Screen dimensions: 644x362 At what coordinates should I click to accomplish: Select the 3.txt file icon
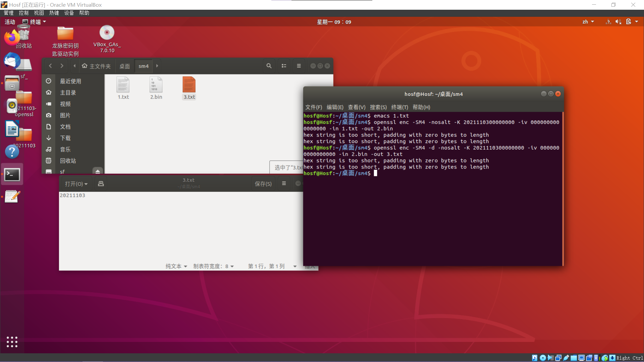pyautogui.click(x=189, y=88)
